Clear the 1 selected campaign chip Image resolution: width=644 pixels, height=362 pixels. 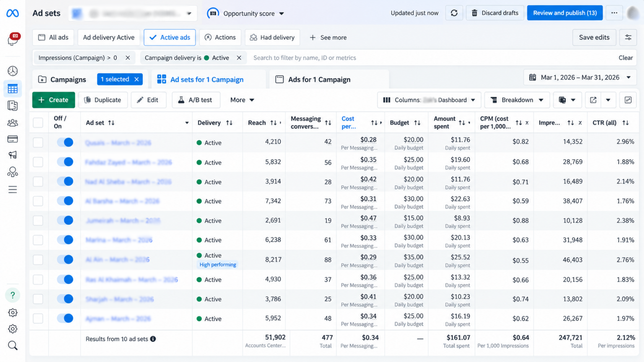pyautogui.click(x=137, y=79)
